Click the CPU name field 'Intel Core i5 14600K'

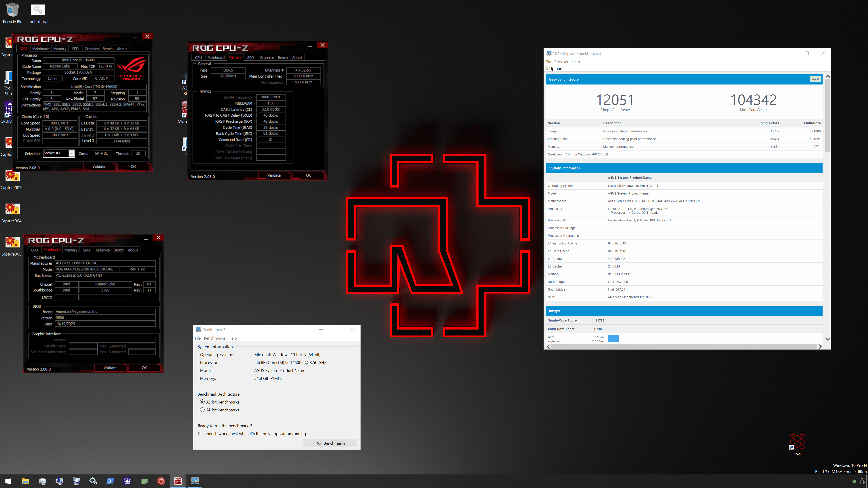pos(78,60)
